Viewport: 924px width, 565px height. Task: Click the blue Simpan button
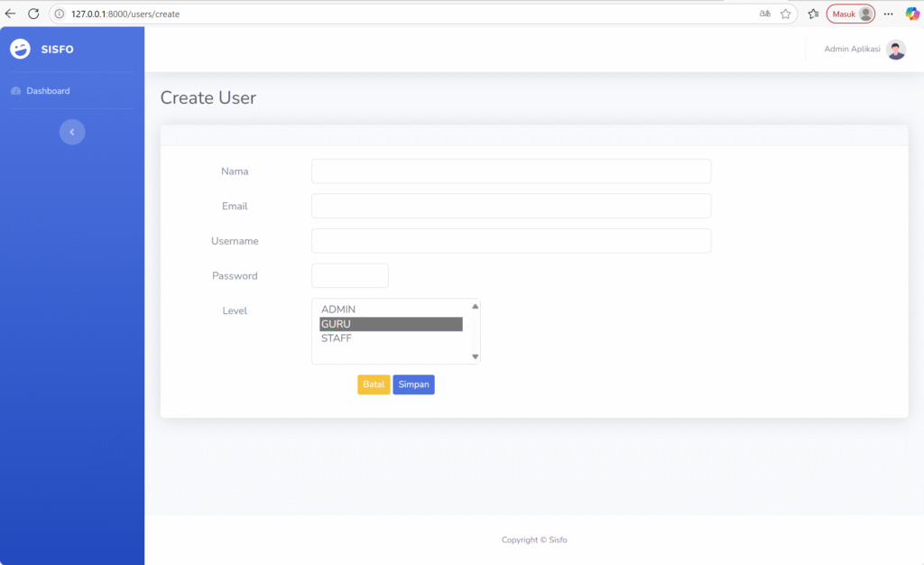click(413, 384)
